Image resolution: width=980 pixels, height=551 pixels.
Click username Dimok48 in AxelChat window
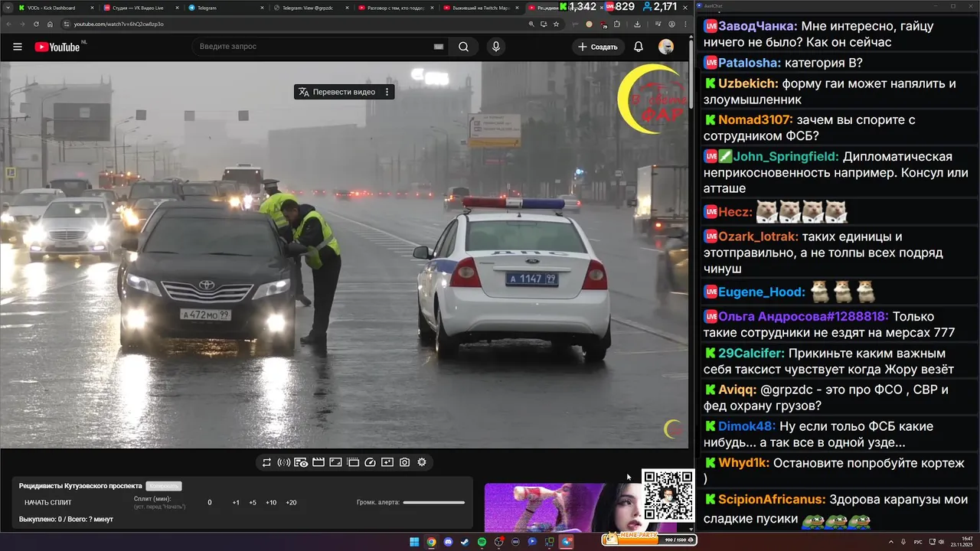pos(746,426)
